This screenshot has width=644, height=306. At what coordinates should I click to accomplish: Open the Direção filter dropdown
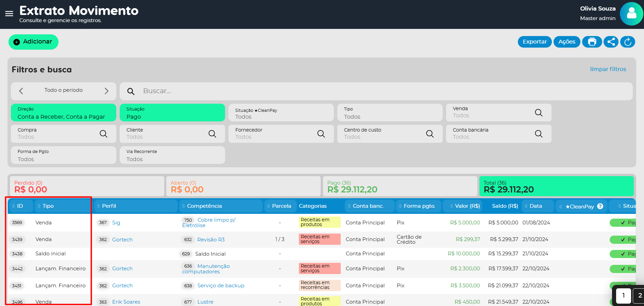[63, 113]
